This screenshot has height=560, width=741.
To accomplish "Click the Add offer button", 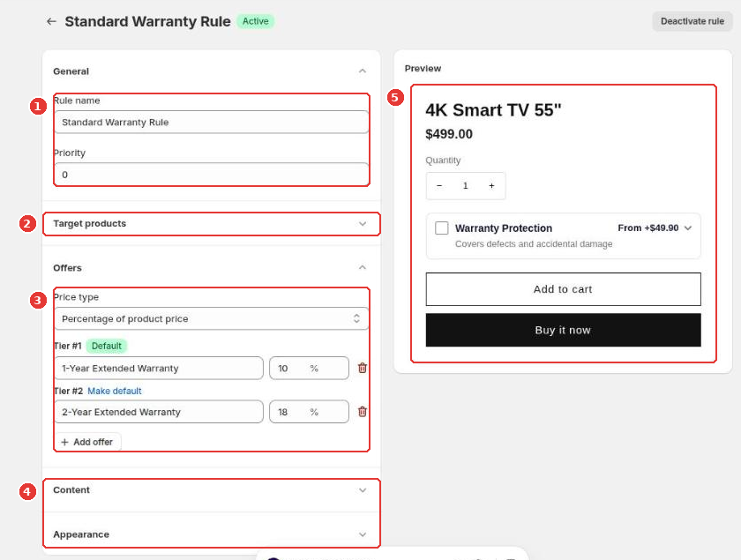I will tap(87, 442).
